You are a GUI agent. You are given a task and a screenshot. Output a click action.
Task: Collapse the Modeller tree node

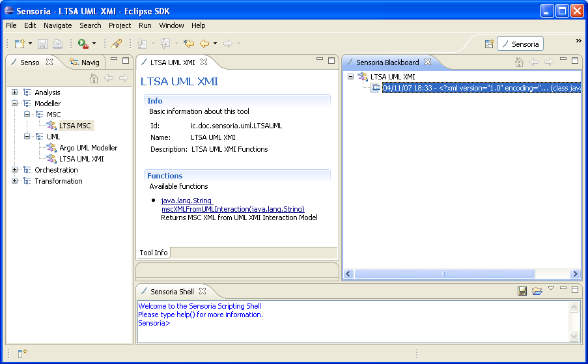[x=14, y=103]
